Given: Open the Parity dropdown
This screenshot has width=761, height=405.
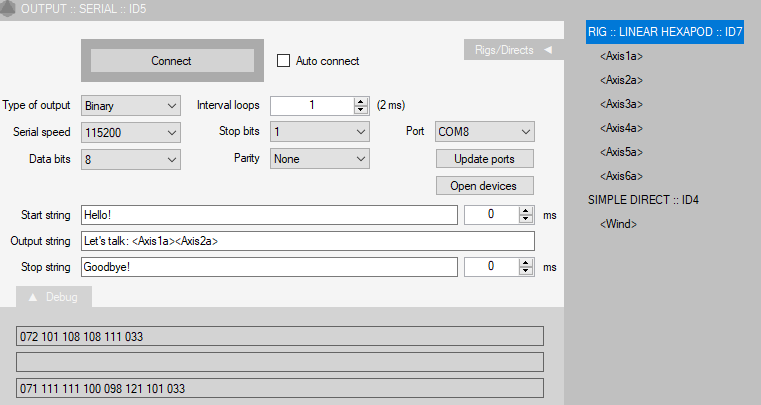Looking at the screenshot, I should tap(319, 159).
